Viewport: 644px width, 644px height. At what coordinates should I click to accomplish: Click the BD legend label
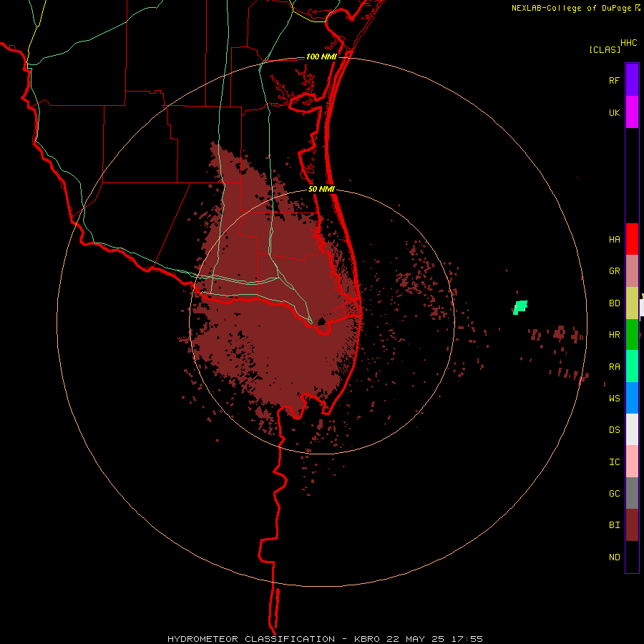click(x=614, y=303)
